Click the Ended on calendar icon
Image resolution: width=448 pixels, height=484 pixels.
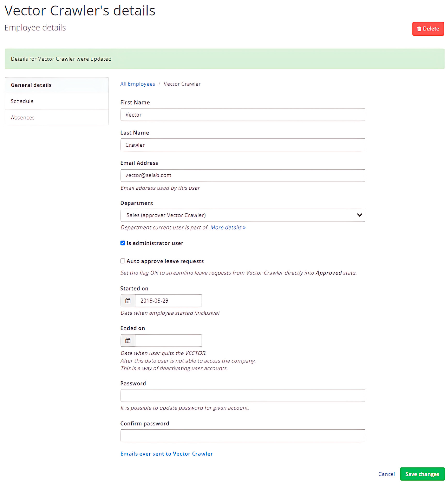[x=128, y=341]
